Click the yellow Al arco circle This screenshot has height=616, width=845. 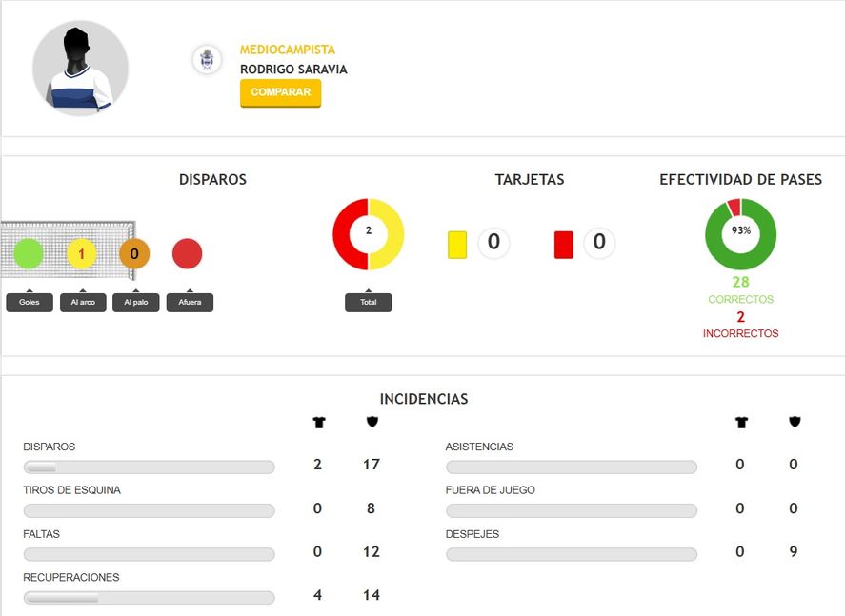(x=81, y=253)
